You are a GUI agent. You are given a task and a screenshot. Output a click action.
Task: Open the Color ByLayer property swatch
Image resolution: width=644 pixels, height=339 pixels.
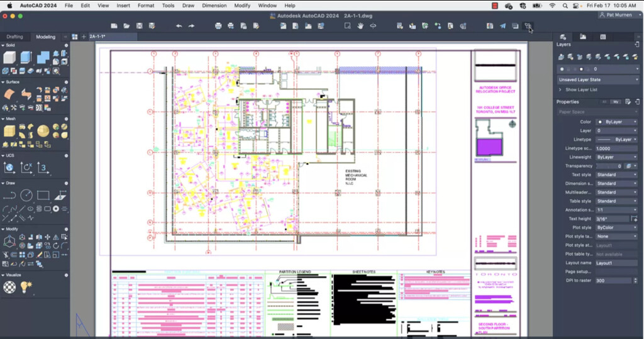pos(616,122)
